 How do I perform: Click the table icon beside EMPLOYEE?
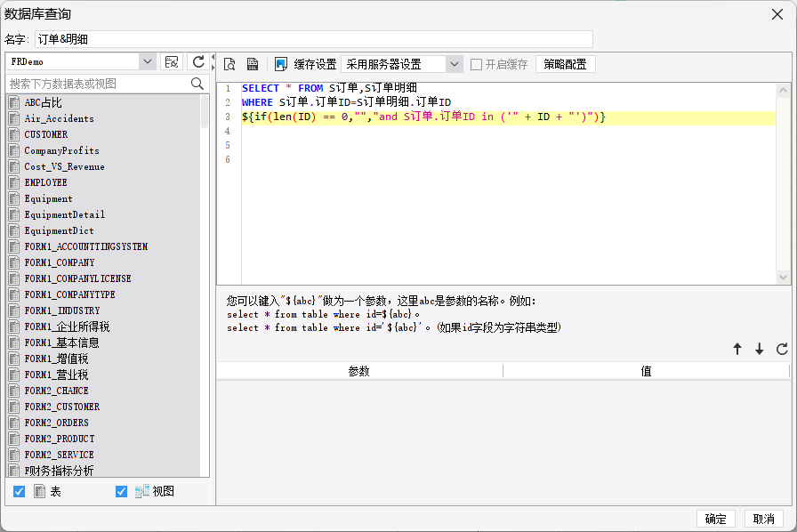14,182
